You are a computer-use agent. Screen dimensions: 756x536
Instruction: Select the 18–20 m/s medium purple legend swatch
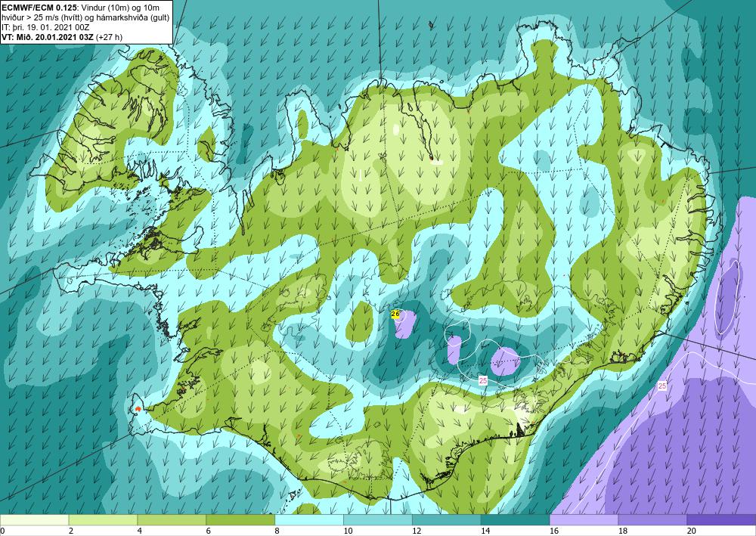point(652,519)
